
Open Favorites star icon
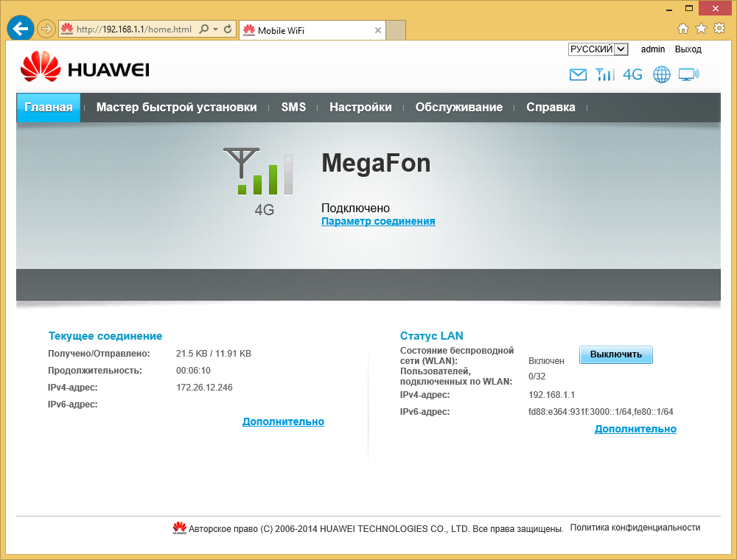click(701, 29)
